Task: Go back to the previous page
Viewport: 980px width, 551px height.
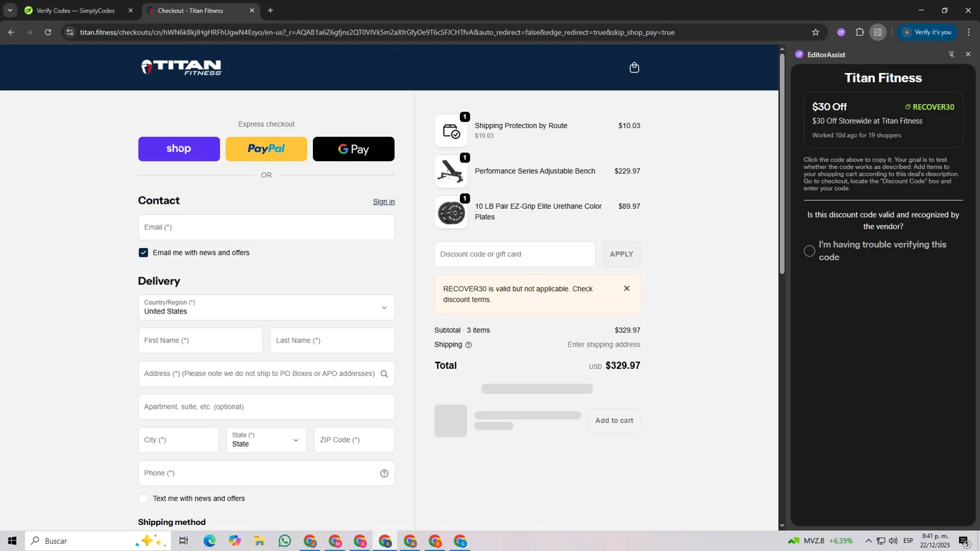Action: (11, 32)
